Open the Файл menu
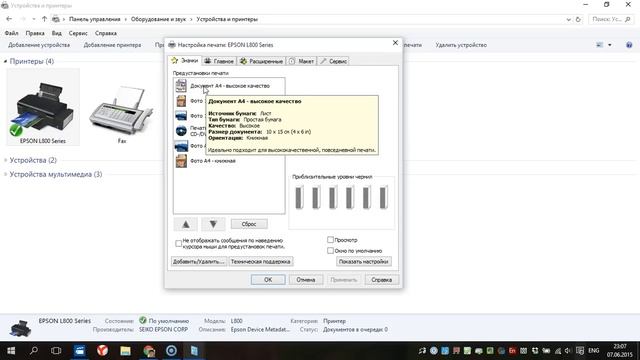 [x=11, y=33]
